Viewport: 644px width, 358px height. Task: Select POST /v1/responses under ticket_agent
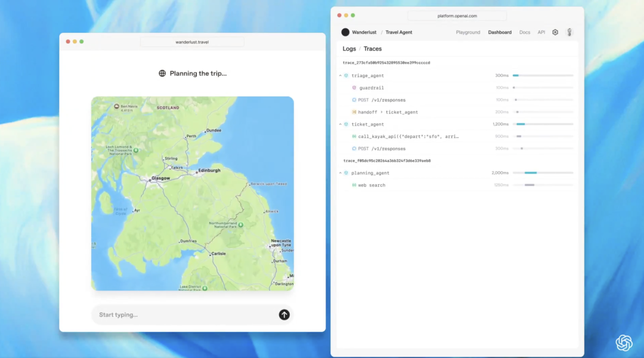[382, 149]
